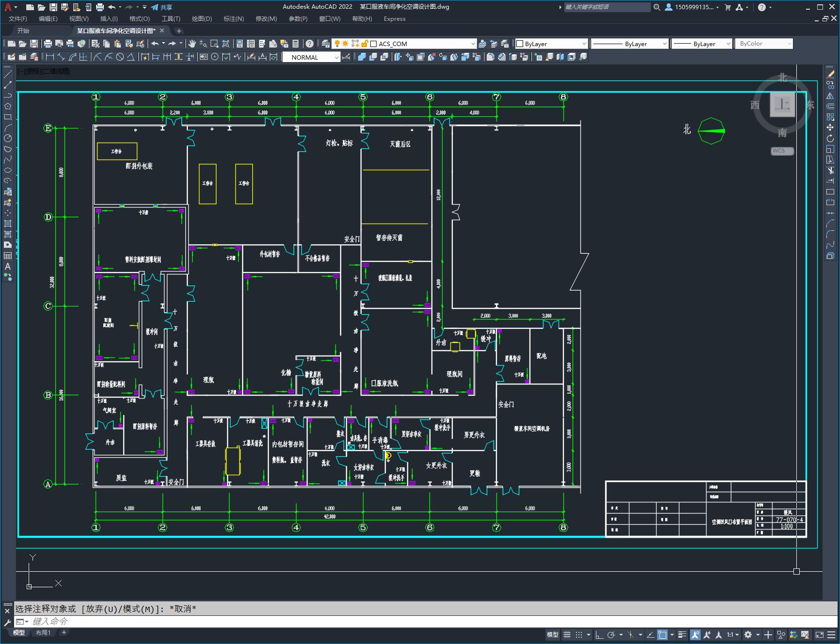Select the Erase modify tool
Screen dimensions: 840x644
click(x=830, y=74)
